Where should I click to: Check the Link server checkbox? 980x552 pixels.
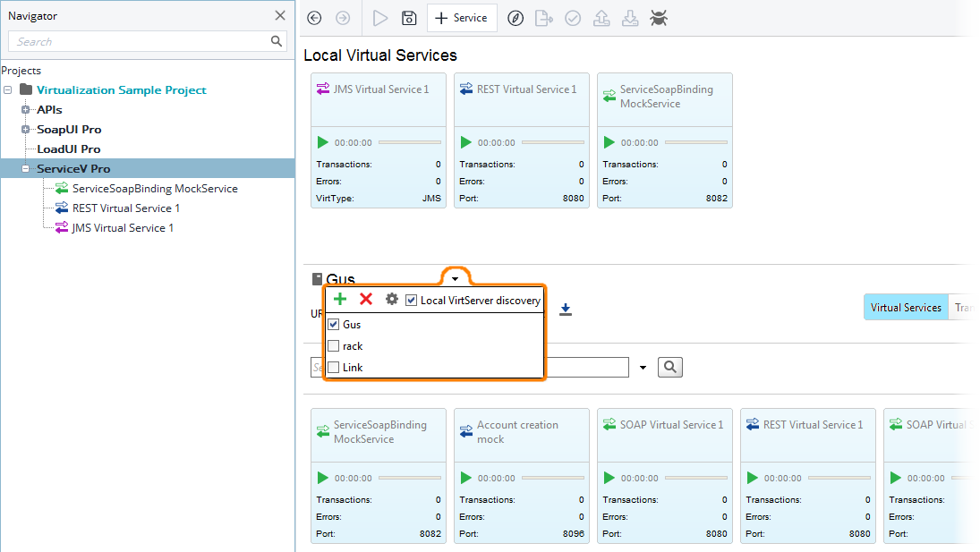click(334, 367)
